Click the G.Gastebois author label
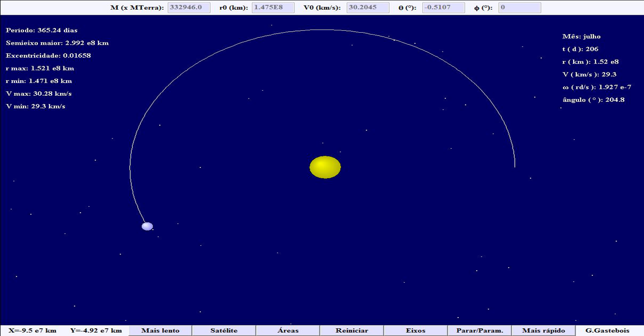 607,330
